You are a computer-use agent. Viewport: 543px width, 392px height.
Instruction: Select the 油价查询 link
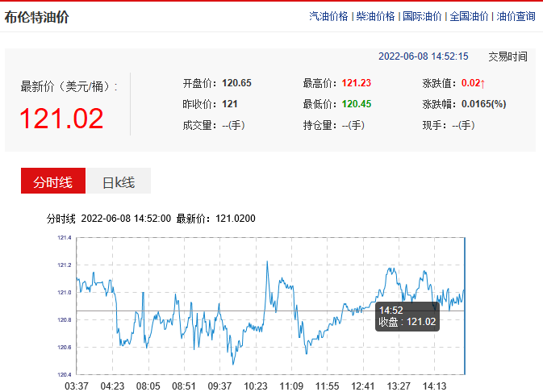516,16
